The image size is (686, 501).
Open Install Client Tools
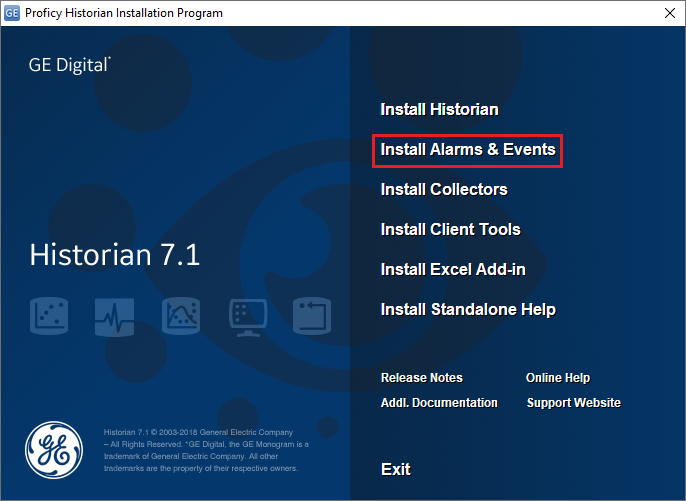[451, 229]
